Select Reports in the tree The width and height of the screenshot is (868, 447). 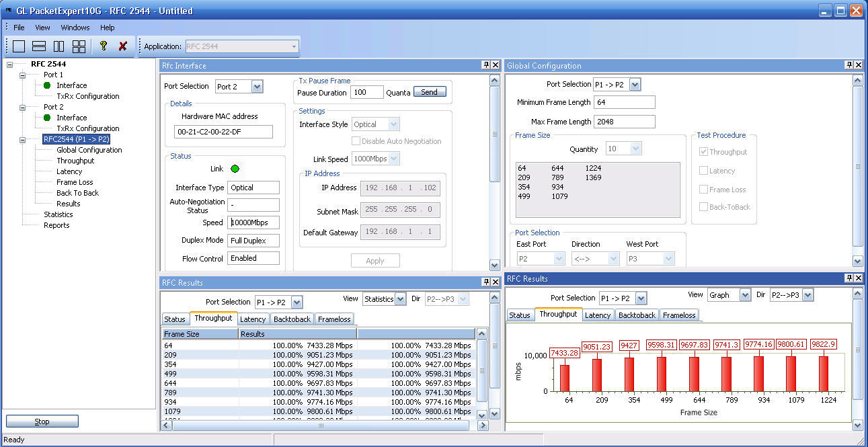56,225
